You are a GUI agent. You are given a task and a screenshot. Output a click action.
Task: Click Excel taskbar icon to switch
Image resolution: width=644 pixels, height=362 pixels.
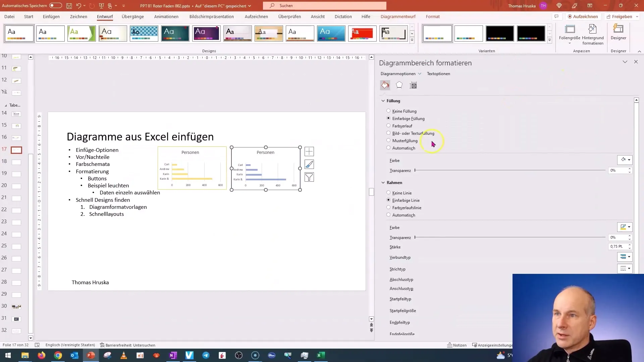(x=320, y=355)
